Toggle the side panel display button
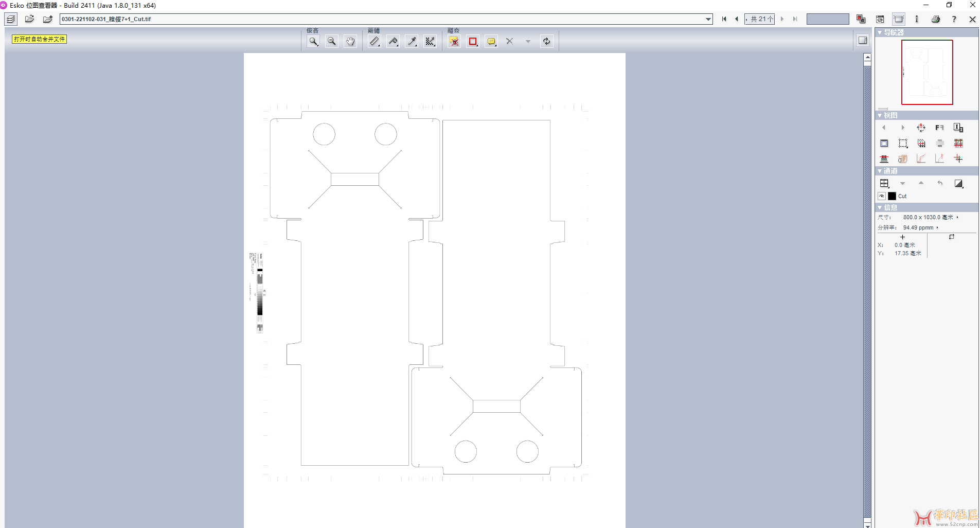This screenshot has height=528, width=980. (x=863, y=41)
